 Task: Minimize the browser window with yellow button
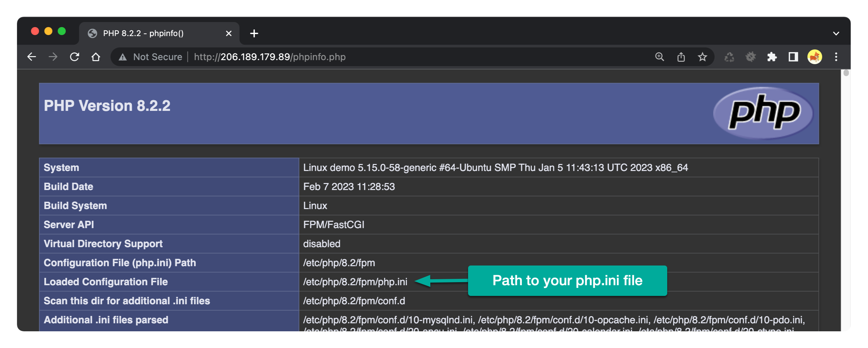click(x=48, y=31)
